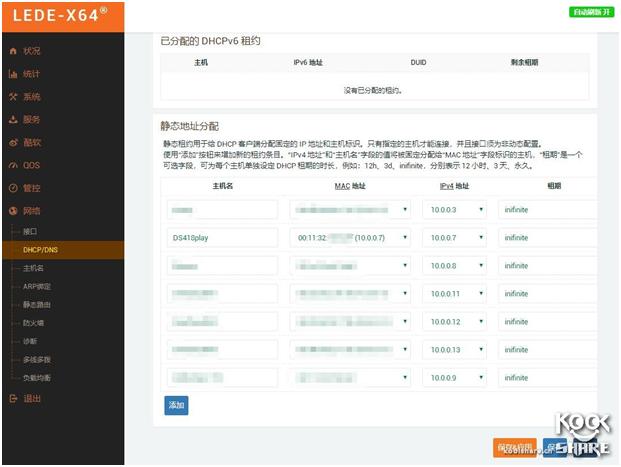Click the underlined MAC 地址 column header
This screenshot has width=621, height=467.
coord(350,186)
